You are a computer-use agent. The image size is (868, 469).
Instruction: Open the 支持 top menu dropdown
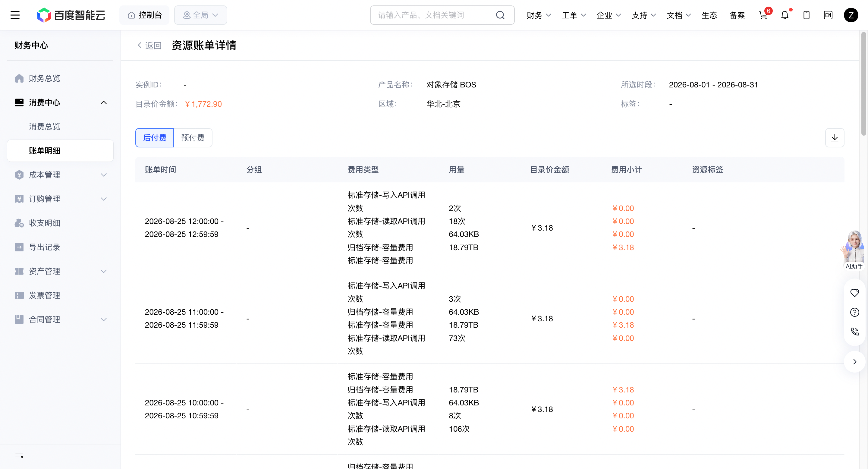click(x=643, y=15)
